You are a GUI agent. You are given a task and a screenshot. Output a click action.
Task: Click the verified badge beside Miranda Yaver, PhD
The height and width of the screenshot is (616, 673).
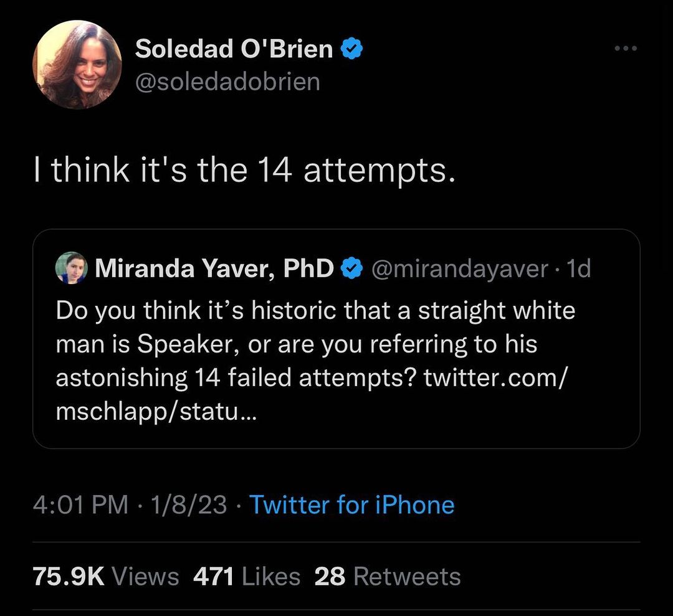[x=351, y=268]
